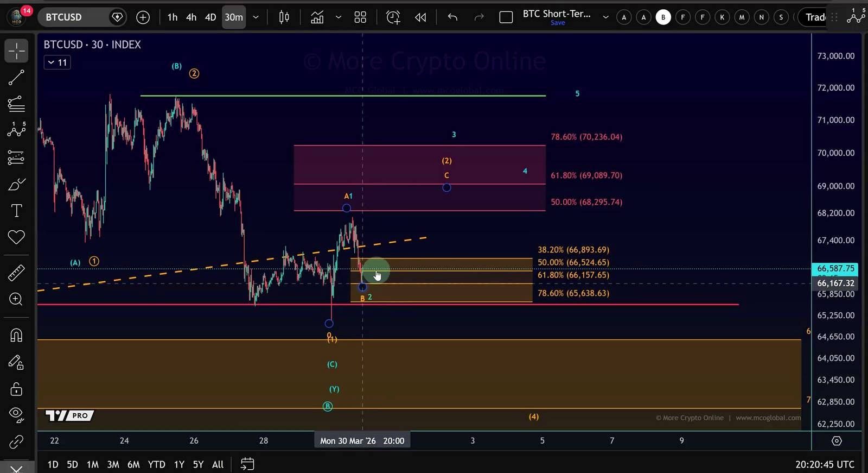
Task: Change the candlestick chart type
Action: point(284,17)
